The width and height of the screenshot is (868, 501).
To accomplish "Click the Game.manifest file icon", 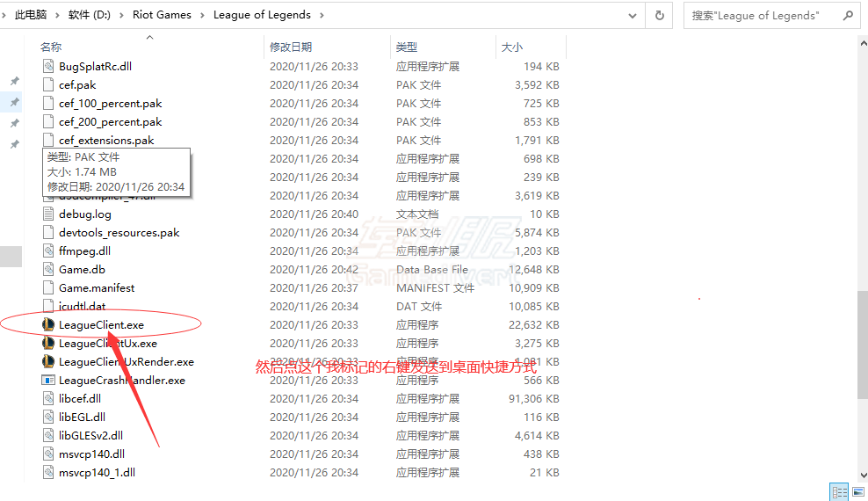I will pos(48,288).
